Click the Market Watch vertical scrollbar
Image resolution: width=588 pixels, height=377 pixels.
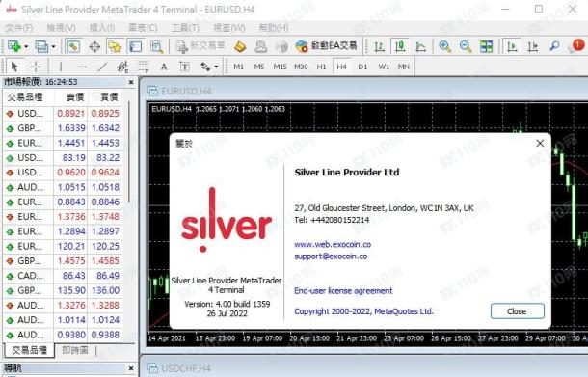point(129,151)
